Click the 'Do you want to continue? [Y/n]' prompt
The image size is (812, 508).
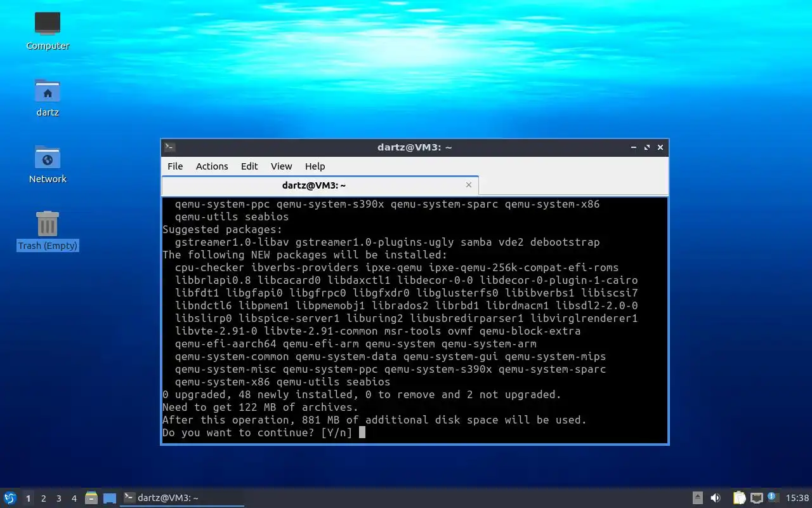point(258,432)
